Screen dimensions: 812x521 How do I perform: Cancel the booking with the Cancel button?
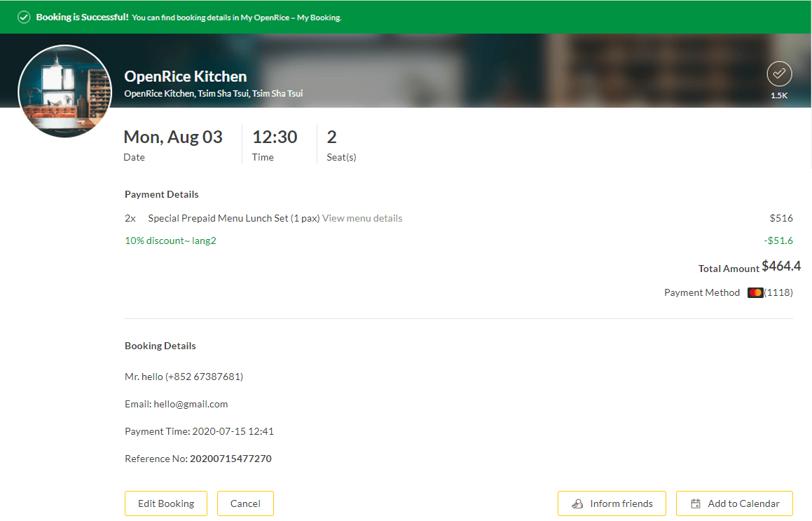[x=245, y=503]
